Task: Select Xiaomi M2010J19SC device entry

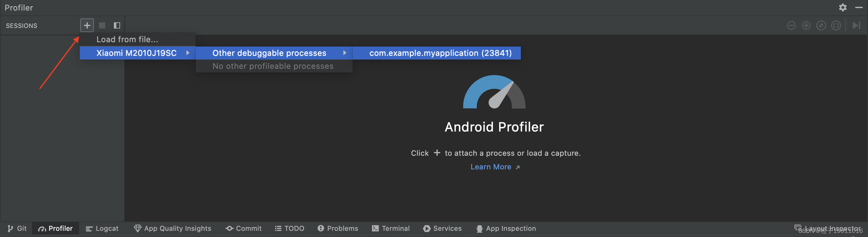Action: 137,53
